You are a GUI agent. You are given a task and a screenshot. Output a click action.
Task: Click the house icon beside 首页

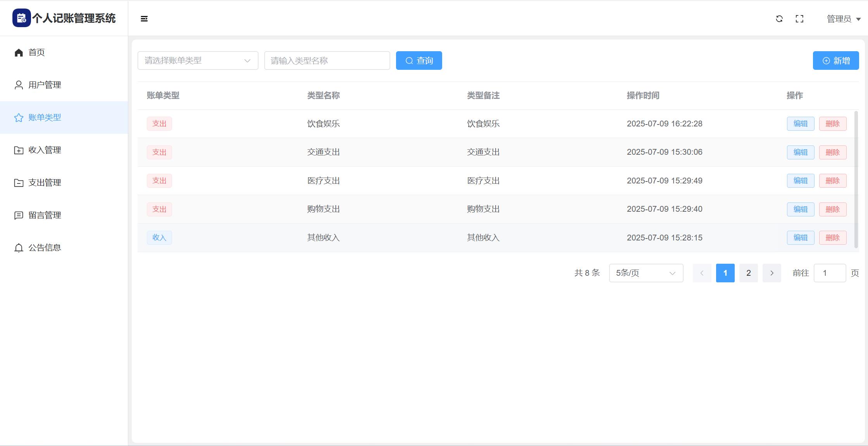(x=19, y=52)
